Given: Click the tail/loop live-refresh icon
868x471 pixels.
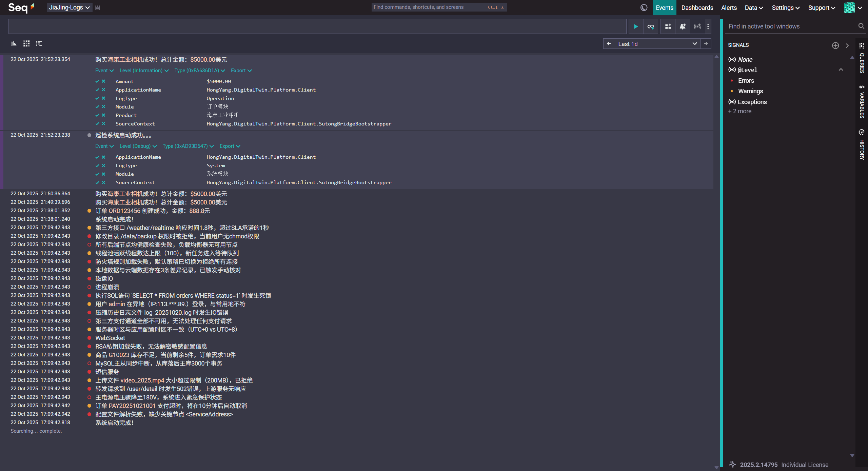Looking at the screenshot, I should point(651,26).
